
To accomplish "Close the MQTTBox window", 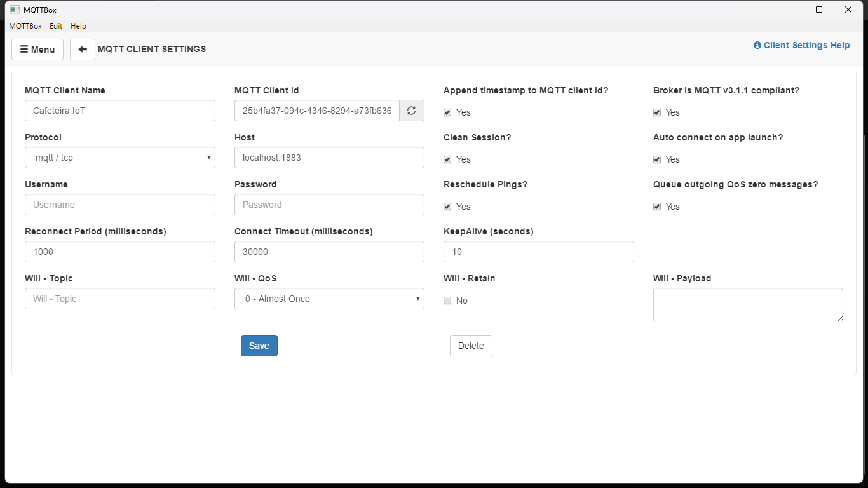I will [x=848, y=10].
